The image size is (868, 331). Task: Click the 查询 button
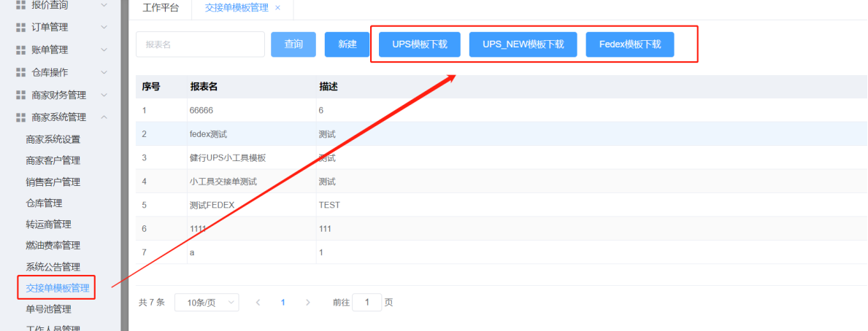[x=293, y=44]
